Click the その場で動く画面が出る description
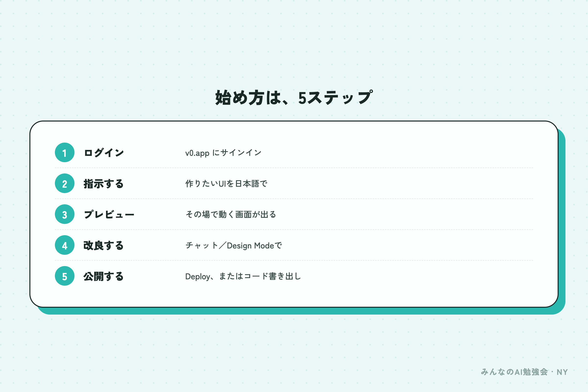The image size is (588, 392). 231,215
